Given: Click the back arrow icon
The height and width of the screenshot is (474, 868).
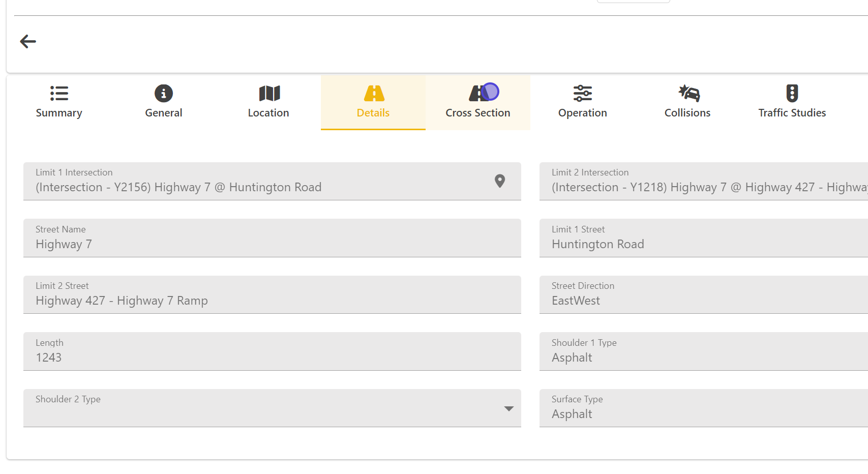Looking at the screenshot, I should coord(28,42).
